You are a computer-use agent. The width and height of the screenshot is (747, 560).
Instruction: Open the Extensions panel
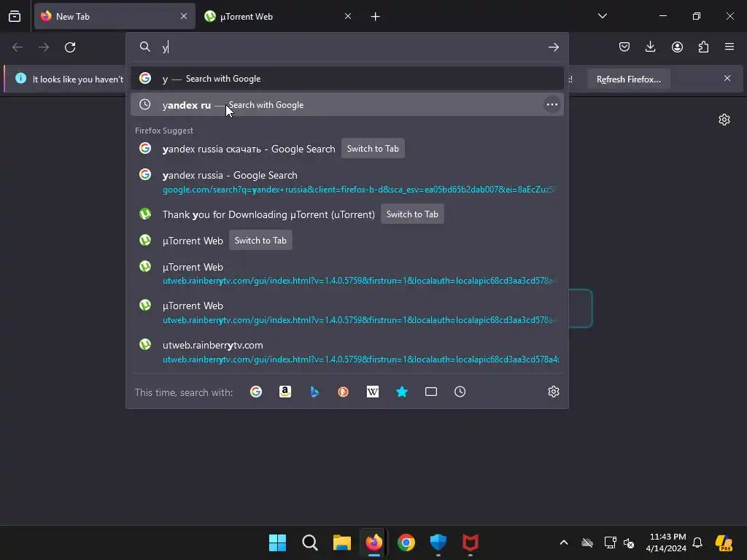pyautogui.click(x=703, y=47)
